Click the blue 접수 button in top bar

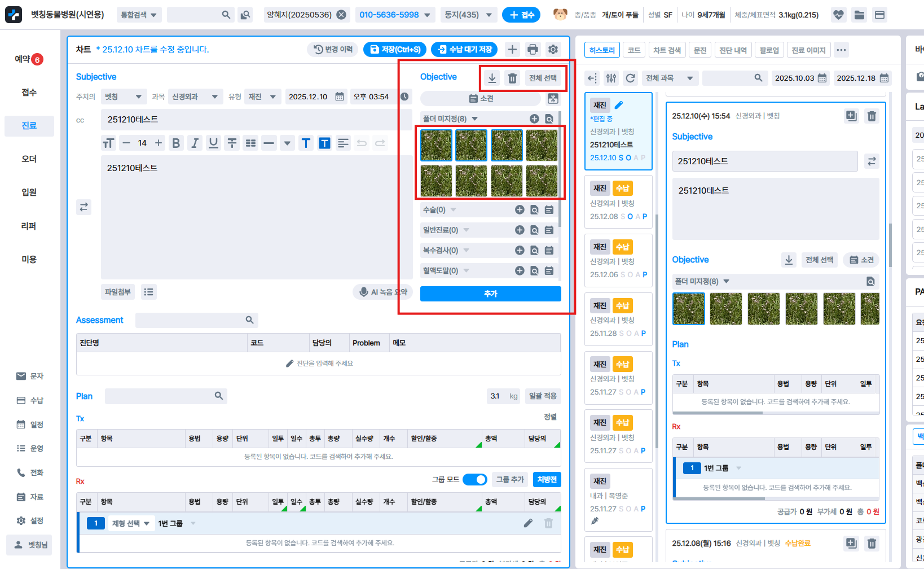coord(521,15)
